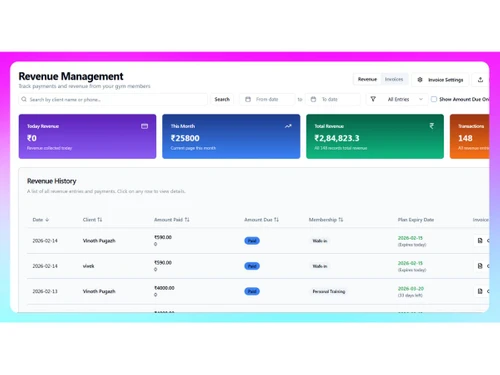This screenshot has width=500, height=375.
Task: Click the calendar icon in To date
Action: (313, 99)
